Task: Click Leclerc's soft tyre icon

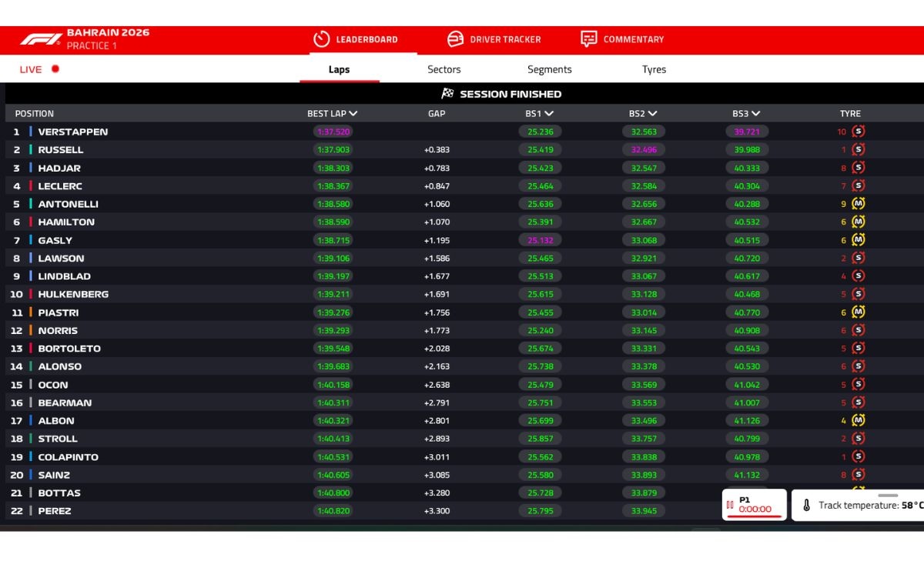Action: pos(859,185)
